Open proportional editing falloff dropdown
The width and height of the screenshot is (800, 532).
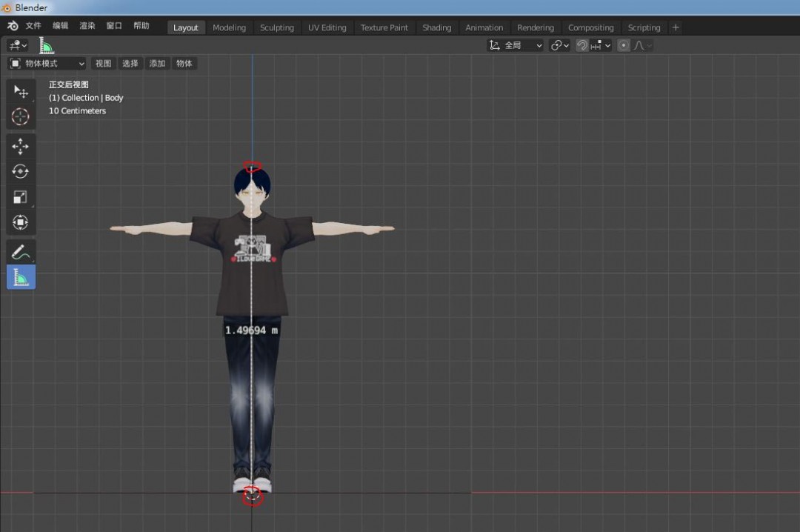pos(642,45)
